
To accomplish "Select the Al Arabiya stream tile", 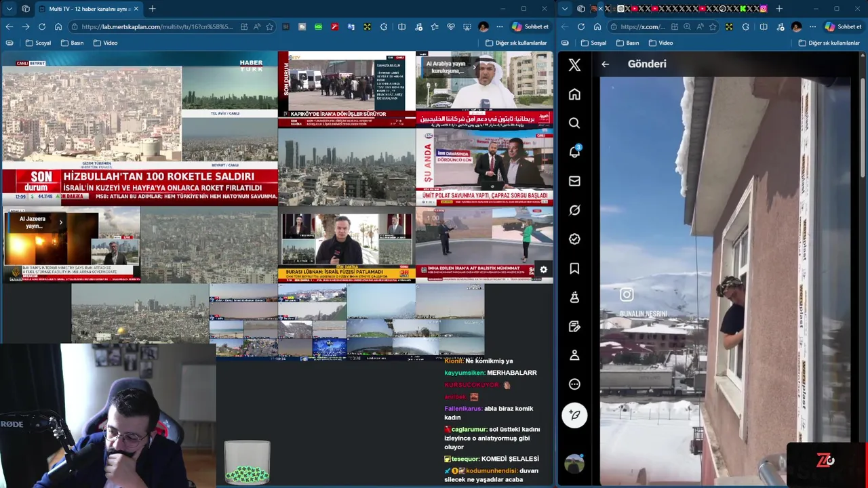I will tap(484, 89).
